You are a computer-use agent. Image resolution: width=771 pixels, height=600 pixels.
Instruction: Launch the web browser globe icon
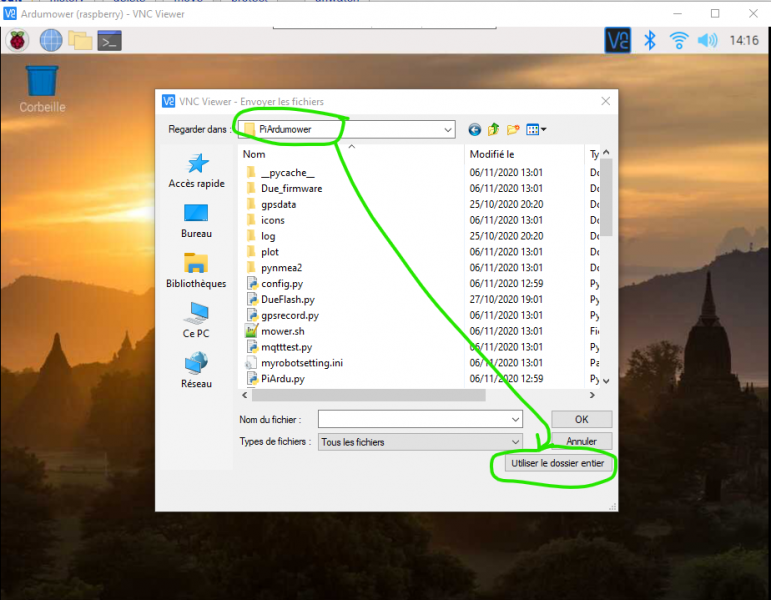click(x=51, y=40)
